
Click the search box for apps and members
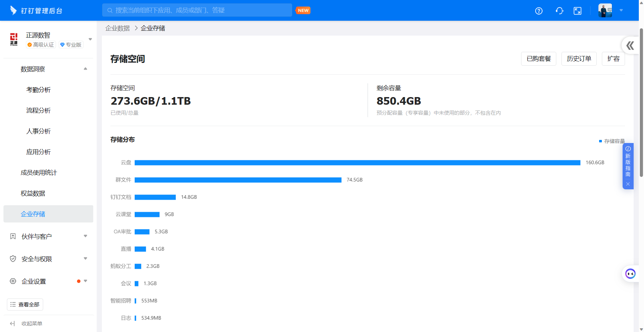[197, 10]
